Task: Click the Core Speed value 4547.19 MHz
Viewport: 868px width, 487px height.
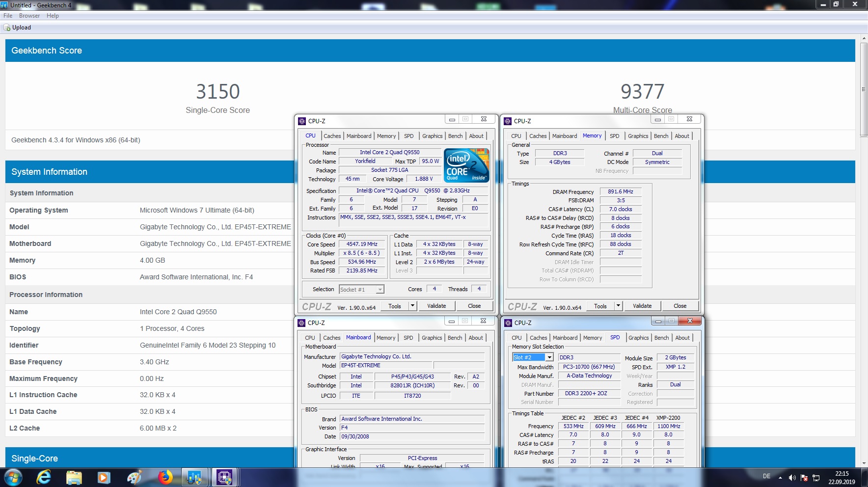Action: pos(362,244)
